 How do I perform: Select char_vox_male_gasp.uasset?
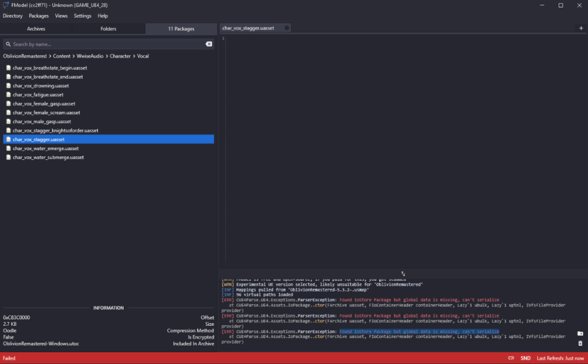108,122
